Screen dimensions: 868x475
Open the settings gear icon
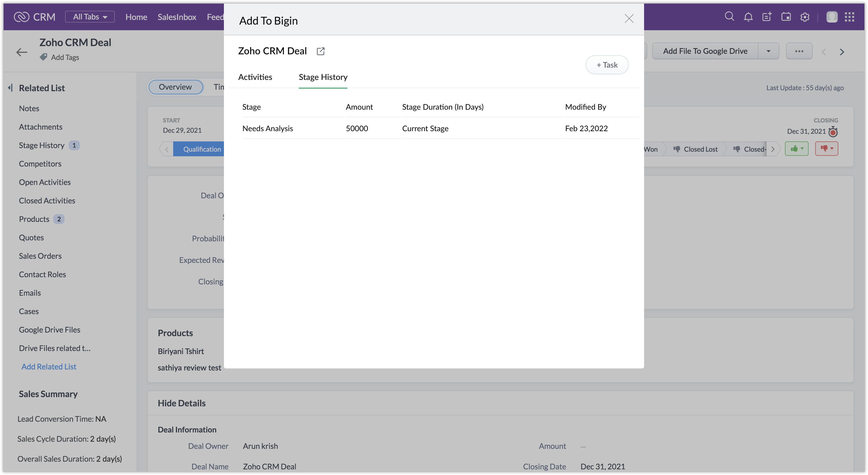[x=805, y=17]
